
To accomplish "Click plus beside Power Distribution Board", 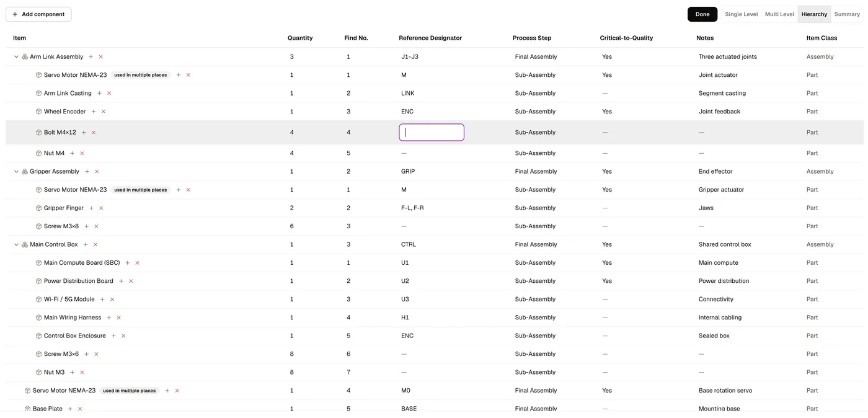I will point(121,281).
